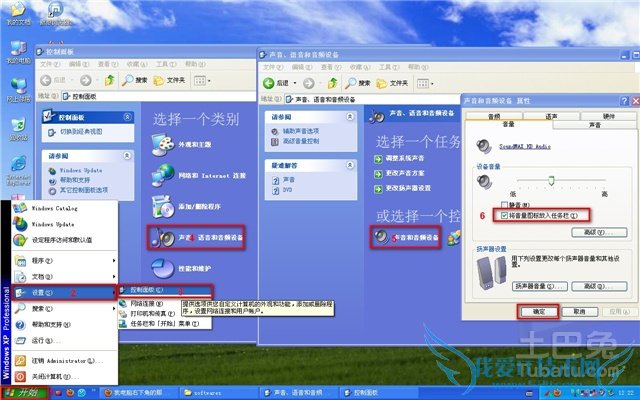The image size is (640, 400).
Task: Collapse 请参阅 panel in 控制面板 window
Action: coord(127,156)
